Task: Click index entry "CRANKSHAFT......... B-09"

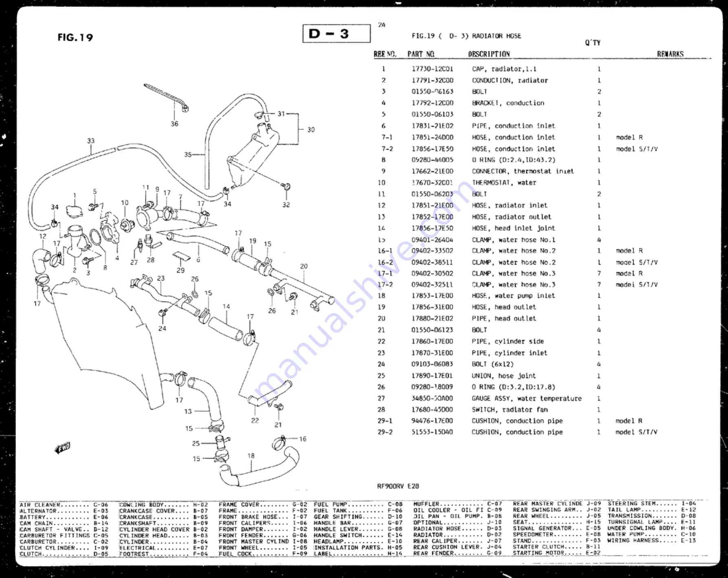Action: (163, 523)
